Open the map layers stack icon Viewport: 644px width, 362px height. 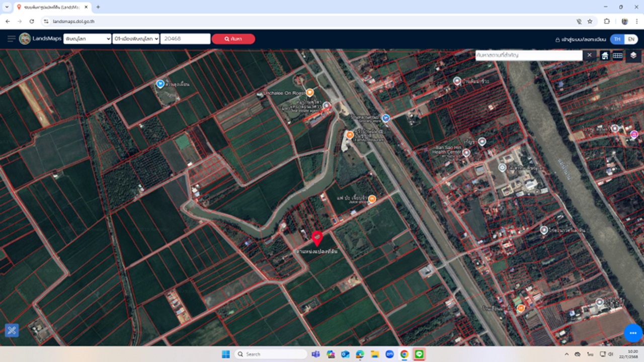pos(633,55)
